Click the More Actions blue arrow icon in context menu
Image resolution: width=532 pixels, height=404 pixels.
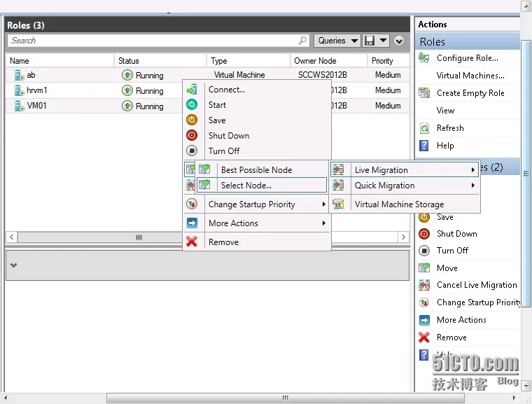(192, 223)
